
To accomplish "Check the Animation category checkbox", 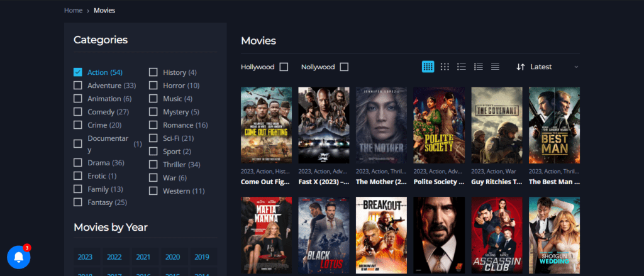I will (77, 99).
